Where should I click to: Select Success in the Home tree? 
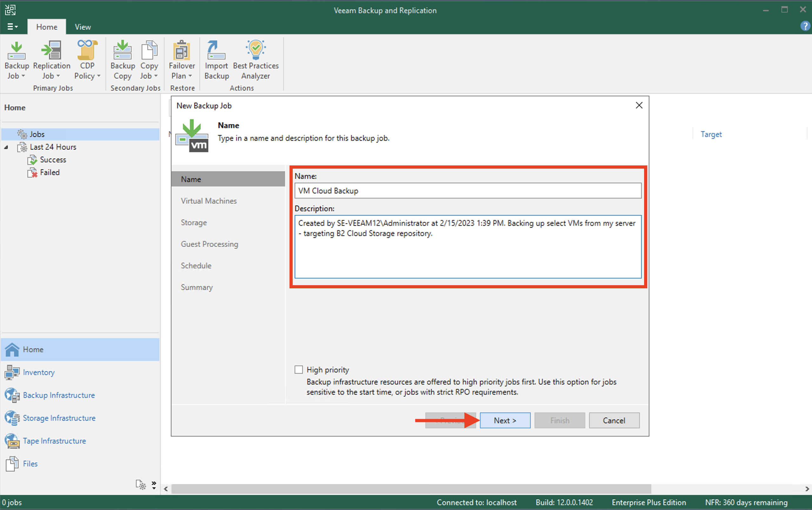click(x=53, y=160)
